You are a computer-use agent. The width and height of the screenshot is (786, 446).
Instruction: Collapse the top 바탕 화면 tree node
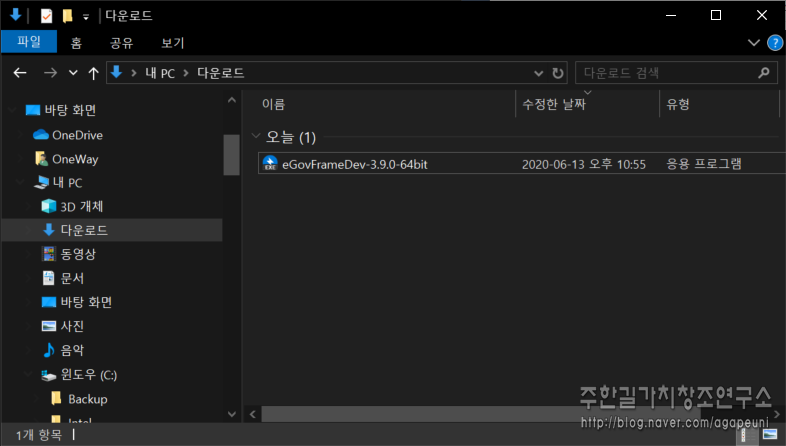click(x=13, y=110)
